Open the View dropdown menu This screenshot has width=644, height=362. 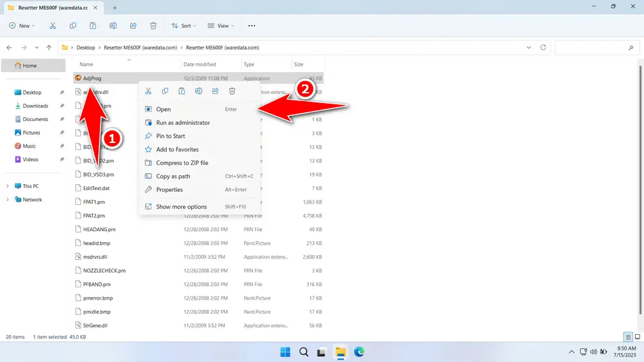coord(221,26)
